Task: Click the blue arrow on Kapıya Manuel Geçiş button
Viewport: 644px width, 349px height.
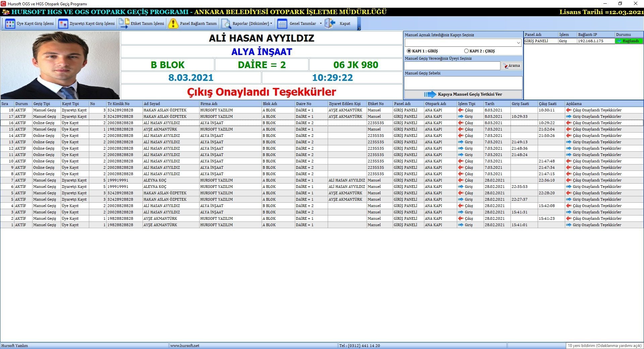Action: tap(430, 95)
